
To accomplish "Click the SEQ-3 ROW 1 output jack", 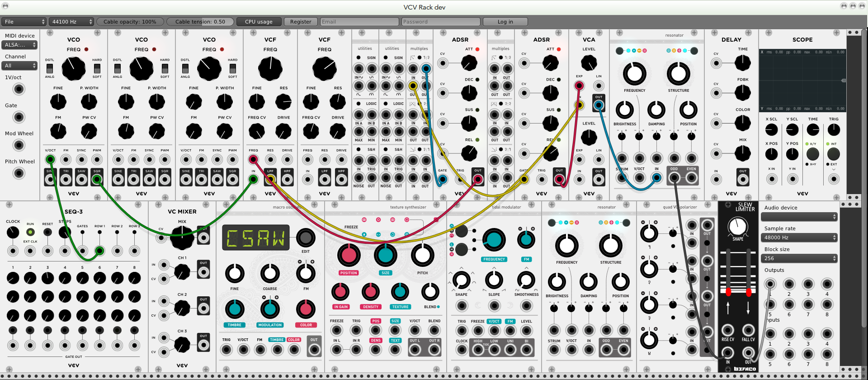I will click(x=99, y=251).
